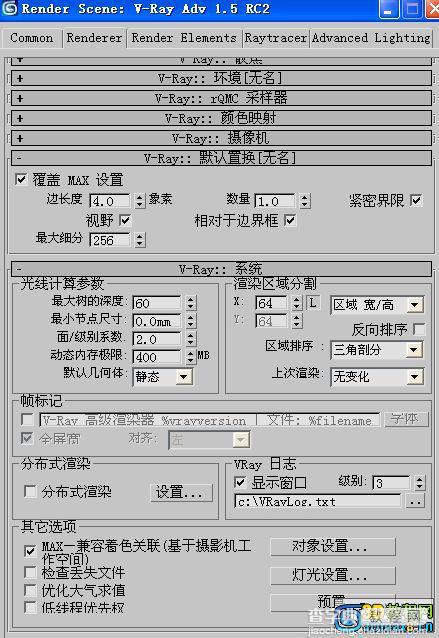Adjust the region X spinner
Screen dimensions: 439x638
pyautogui.click(x=297, y=303)
